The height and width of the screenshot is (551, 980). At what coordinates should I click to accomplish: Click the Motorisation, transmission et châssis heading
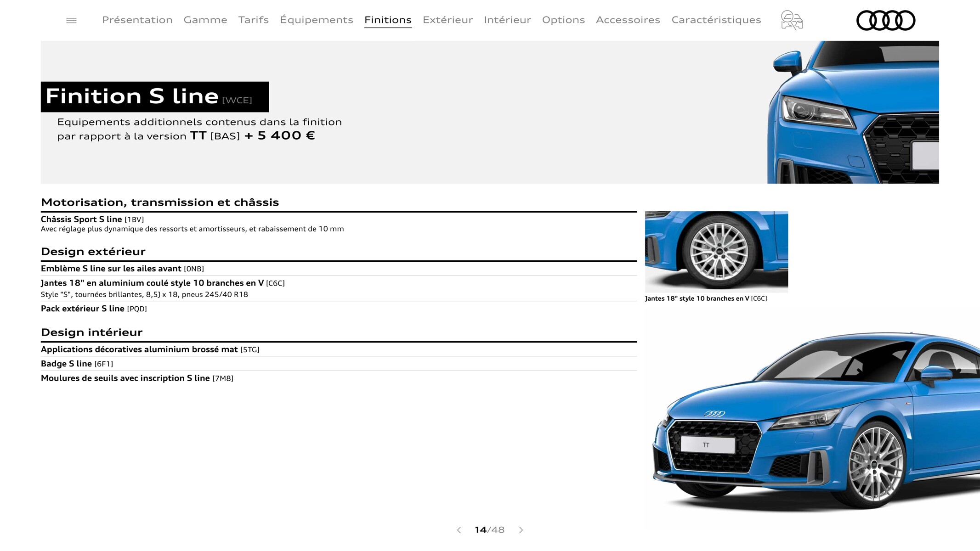tap(160, 202)
